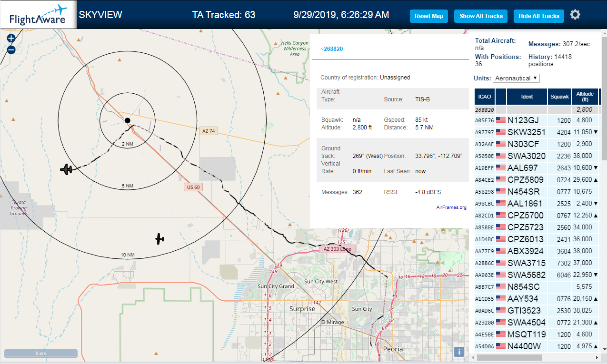Click the horizontal scrollbar under aircraft table

(509, 357)
